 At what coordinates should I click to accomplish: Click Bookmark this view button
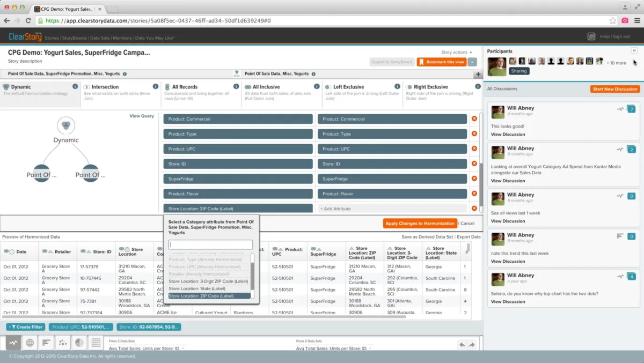tap(442, 62)
